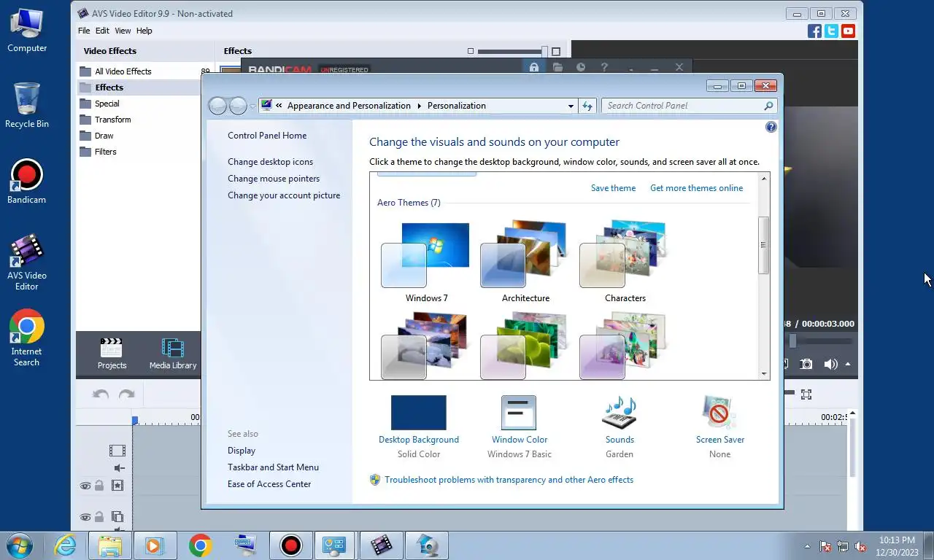Toggle lock on video overlay track
This screenshot has width=934, height=560.
pos(99,517)
